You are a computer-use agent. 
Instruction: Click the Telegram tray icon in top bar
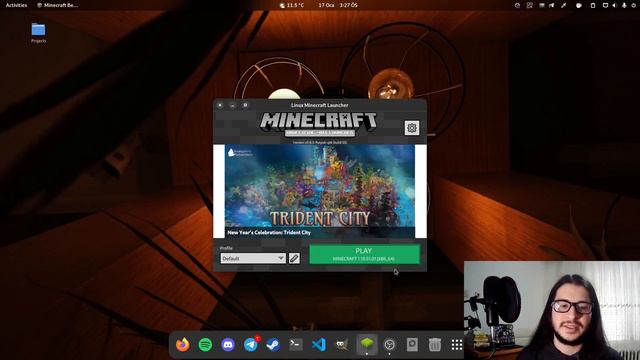[x=552, y=5]
